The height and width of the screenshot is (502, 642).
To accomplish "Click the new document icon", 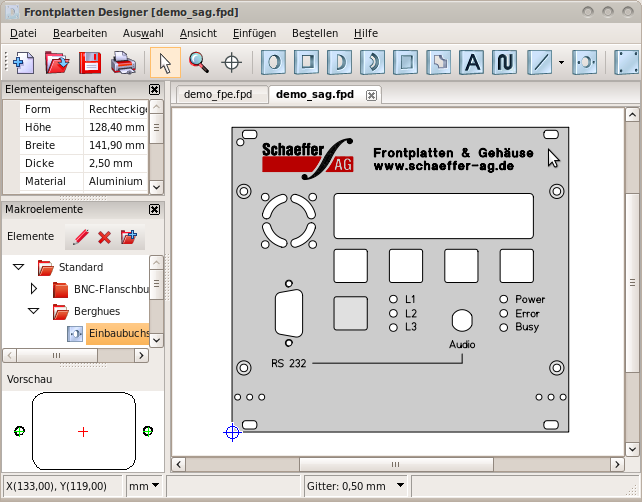I will tap(24, 62).
